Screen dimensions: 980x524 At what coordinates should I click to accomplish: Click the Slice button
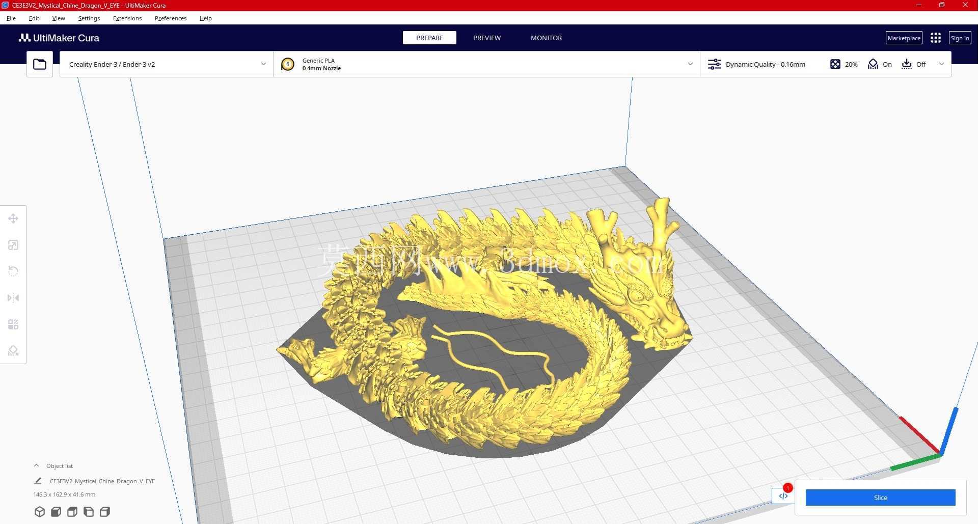pyautogui.click(x=880, y=498)
